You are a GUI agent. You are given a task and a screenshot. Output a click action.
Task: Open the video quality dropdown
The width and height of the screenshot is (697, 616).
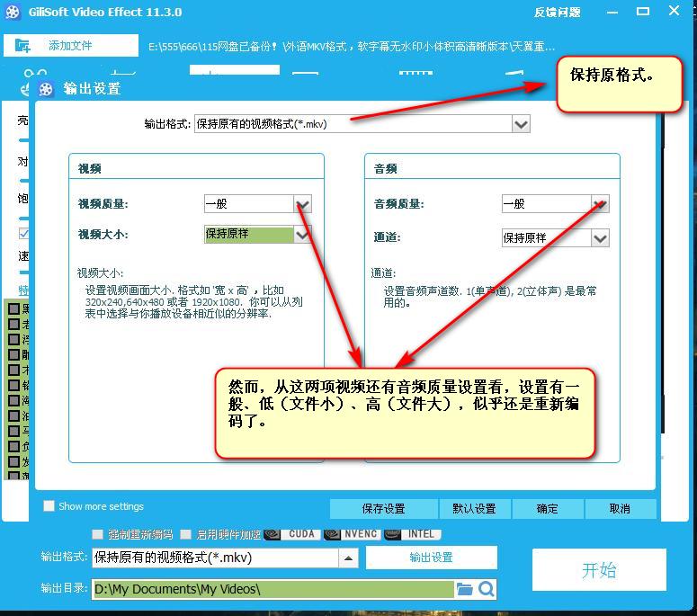[303, 204]
